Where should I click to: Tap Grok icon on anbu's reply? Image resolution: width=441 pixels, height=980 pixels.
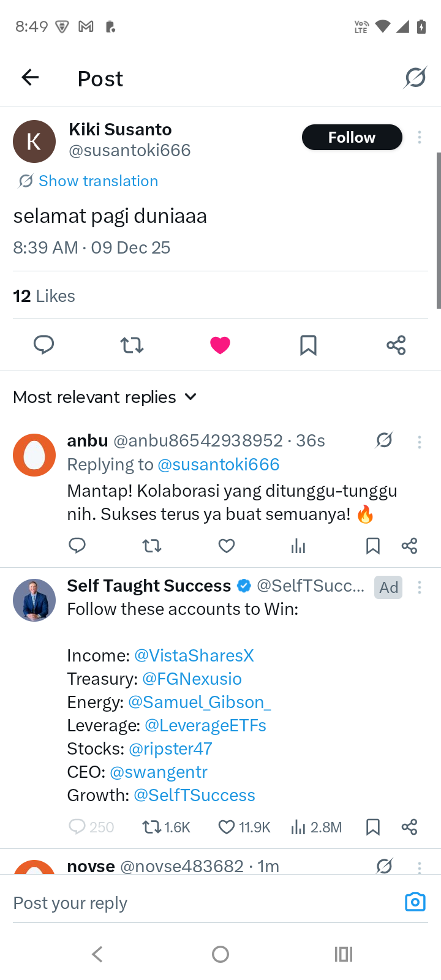point(384,440)
